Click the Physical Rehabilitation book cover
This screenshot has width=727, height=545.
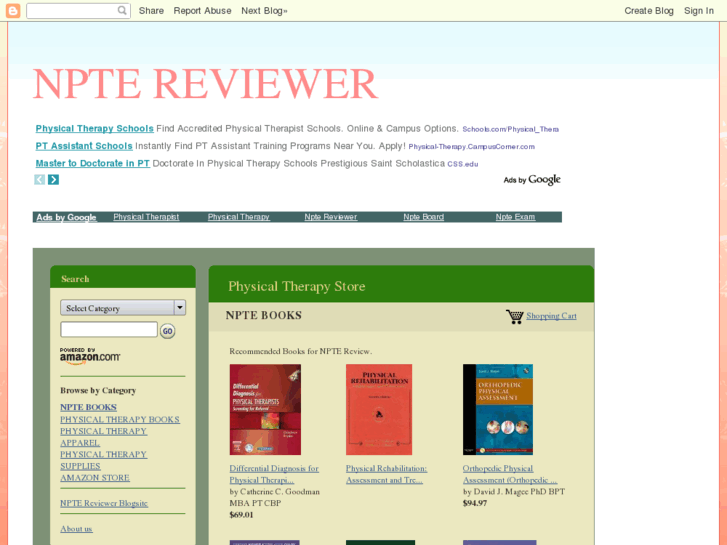click(379, 410)
